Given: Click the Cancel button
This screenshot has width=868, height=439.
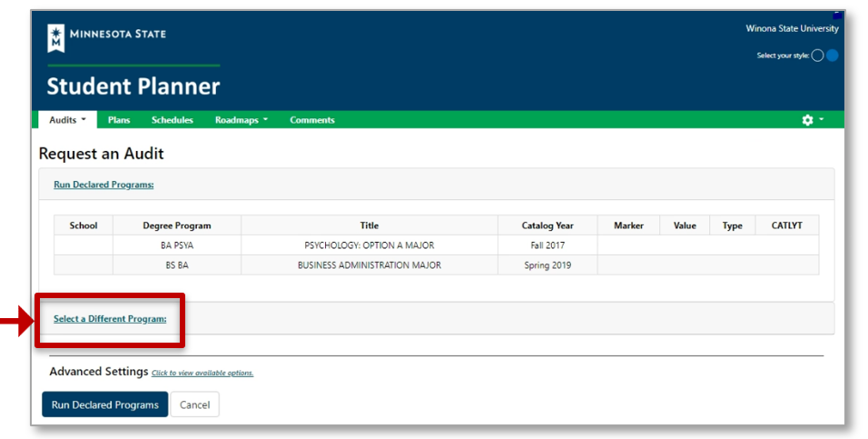Looking at the screenshot, I should [194, 404].
